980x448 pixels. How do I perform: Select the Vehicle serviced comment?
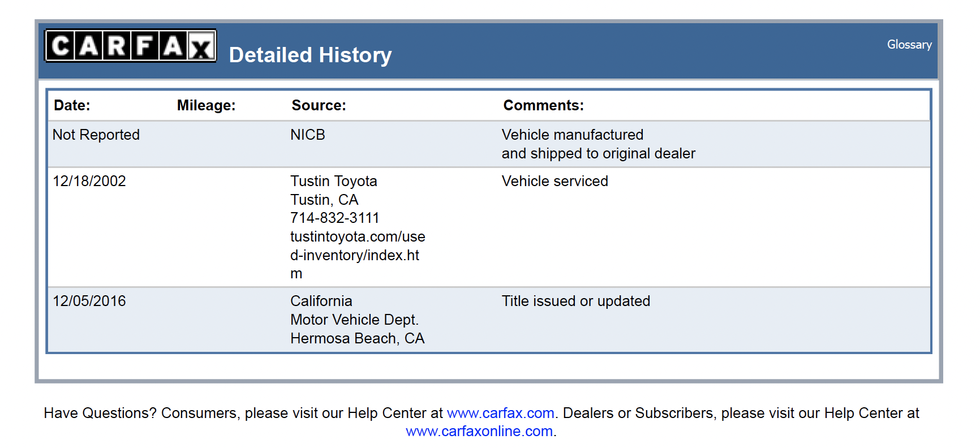point(555,181)
